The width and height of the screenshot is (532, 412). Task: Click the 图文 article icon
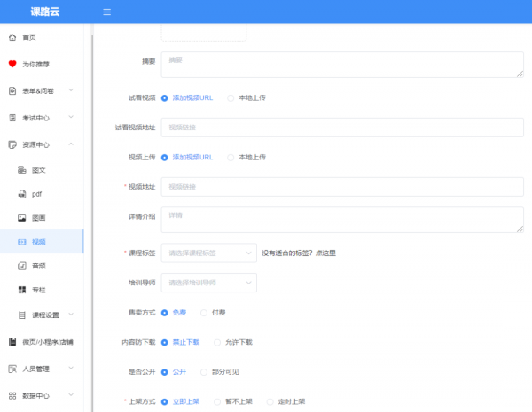tap(22, 170)
